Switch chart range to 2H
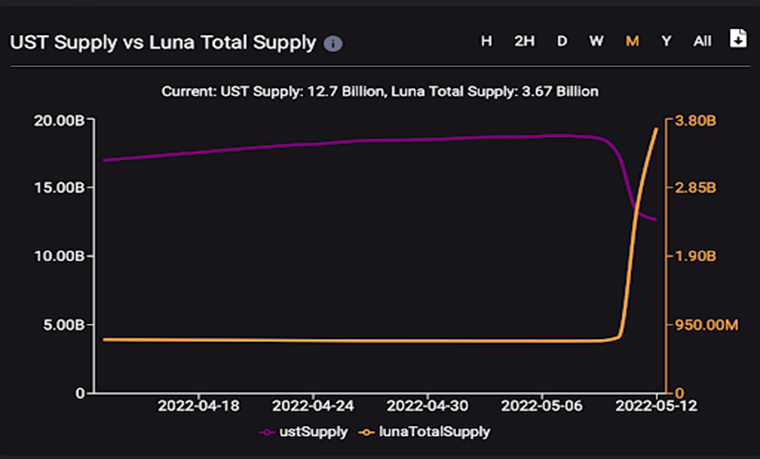Screen dimensions: 760x459 click(x=524, y=41)
